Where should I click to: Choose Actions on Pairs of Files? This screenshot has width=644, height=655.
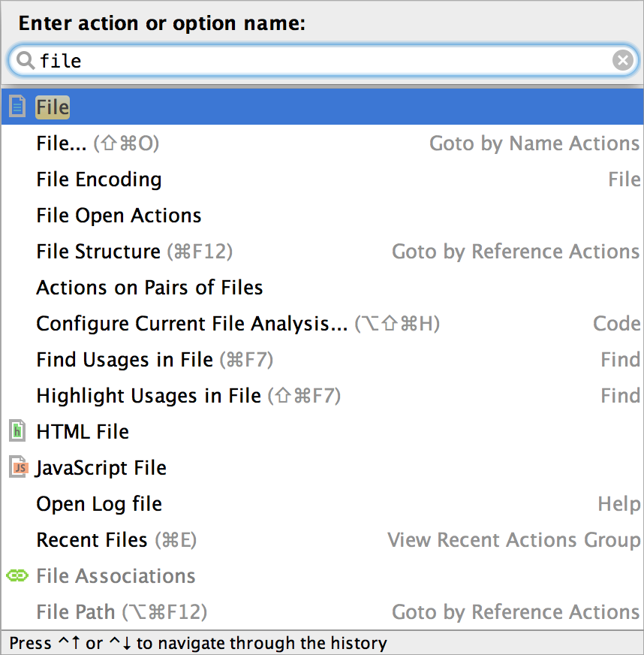coord(149,288)
